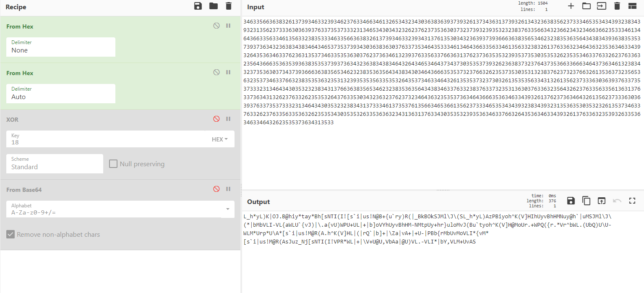Add a new input tab
The width and height of the screenshot is (644, 293).
[571, 6]
